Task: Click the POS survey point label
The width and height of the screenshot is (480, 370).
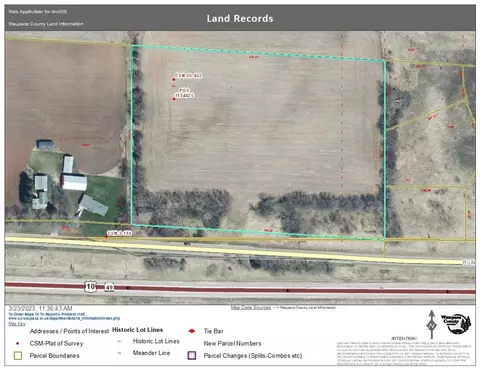Action: click(x=184, y=93)
